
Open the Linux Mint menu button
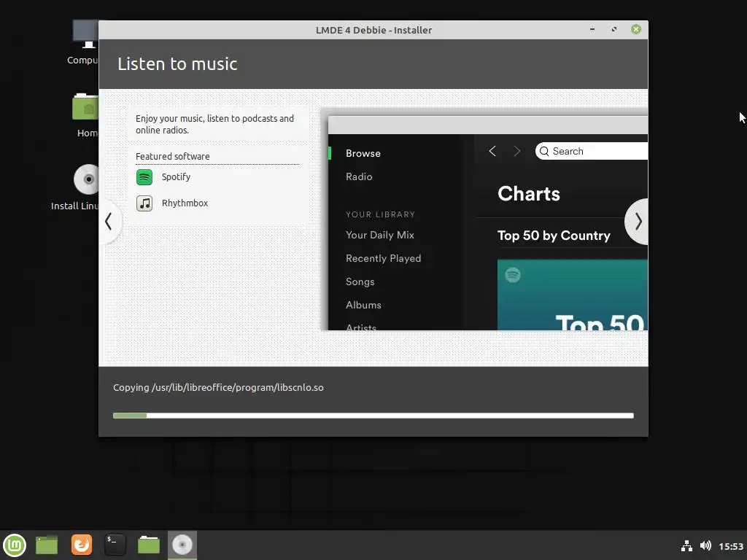[15, 545]
